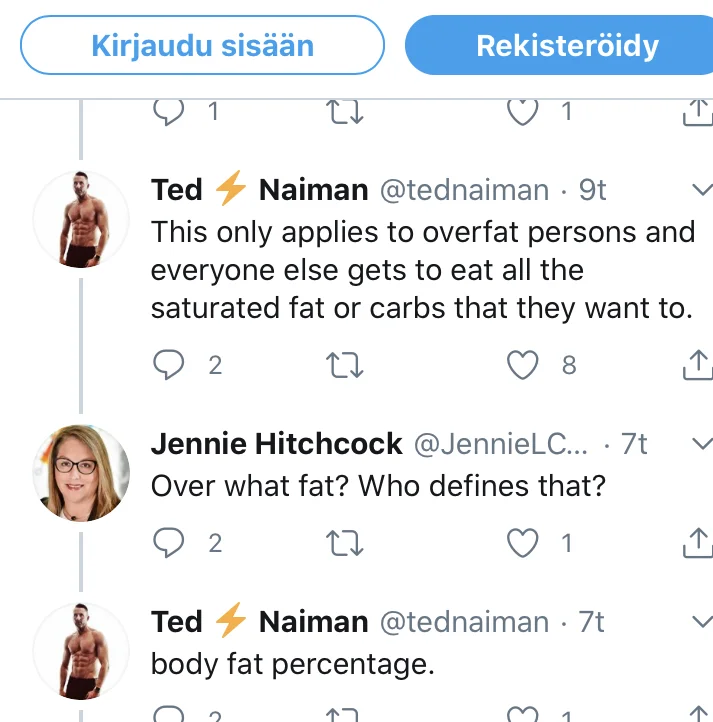Reply to Ted's overfat persons tweet
The height and width of the screenshot is (722, 713).
click(170, 366)
